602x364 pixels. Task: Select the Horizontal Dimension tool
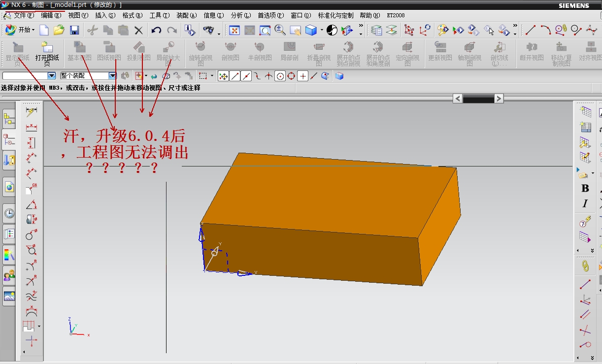(x=32, y=127)
